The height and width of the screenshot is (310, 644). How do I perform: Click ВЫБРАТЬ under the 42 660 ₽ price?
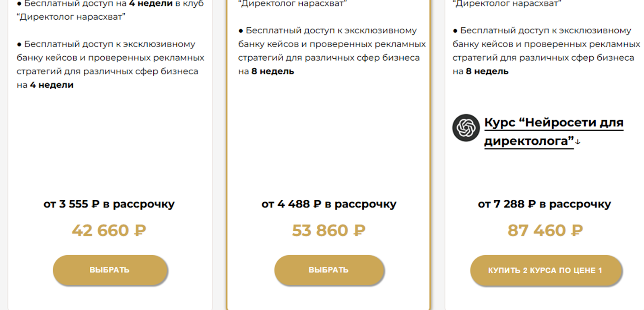coord(110,270)
